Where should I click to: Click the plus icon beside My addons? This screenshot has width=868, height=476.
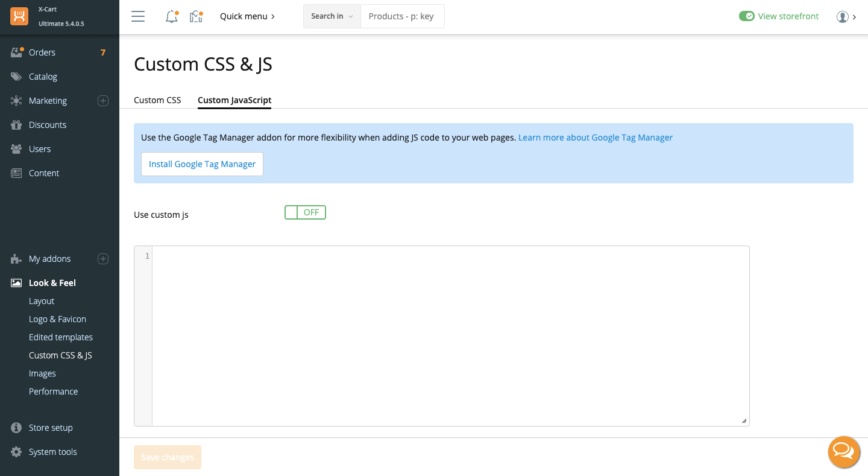tap(103, 259)
